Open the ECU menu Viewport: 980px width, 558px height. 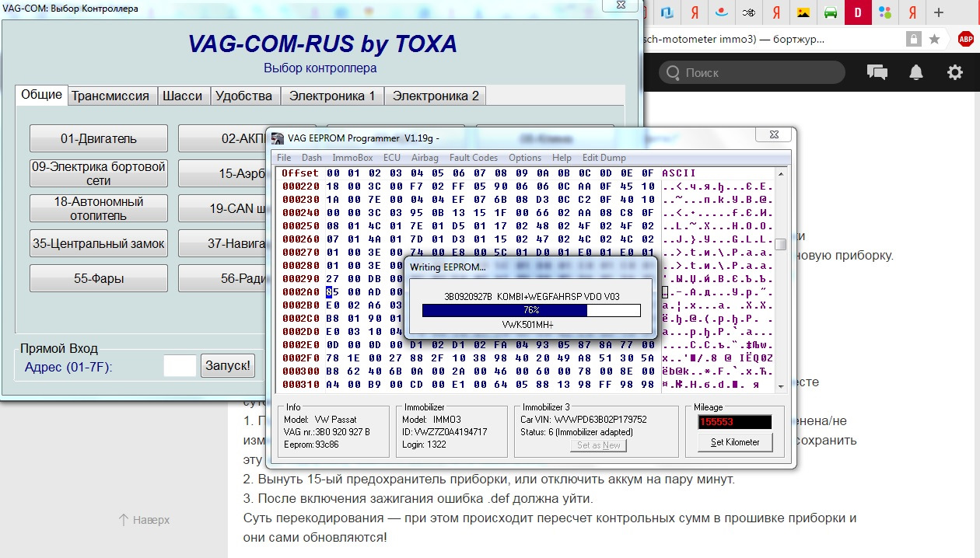[392, 158]
